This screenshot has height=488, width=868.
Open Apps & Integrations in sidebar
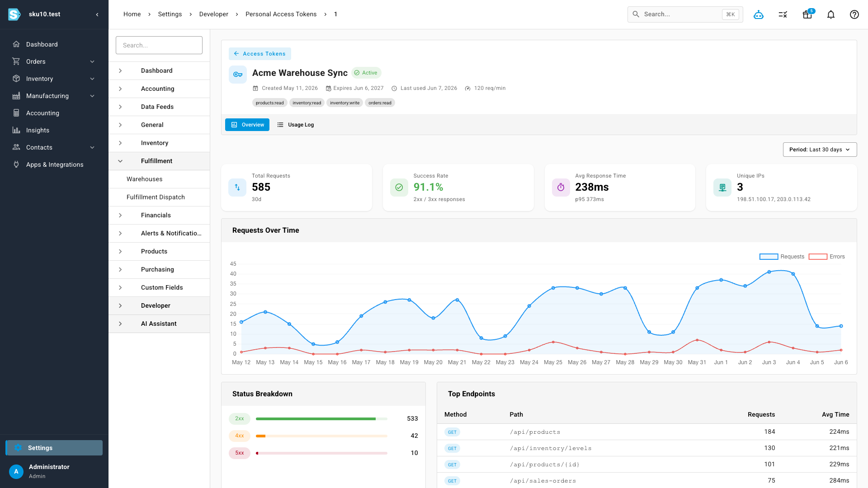54,164
